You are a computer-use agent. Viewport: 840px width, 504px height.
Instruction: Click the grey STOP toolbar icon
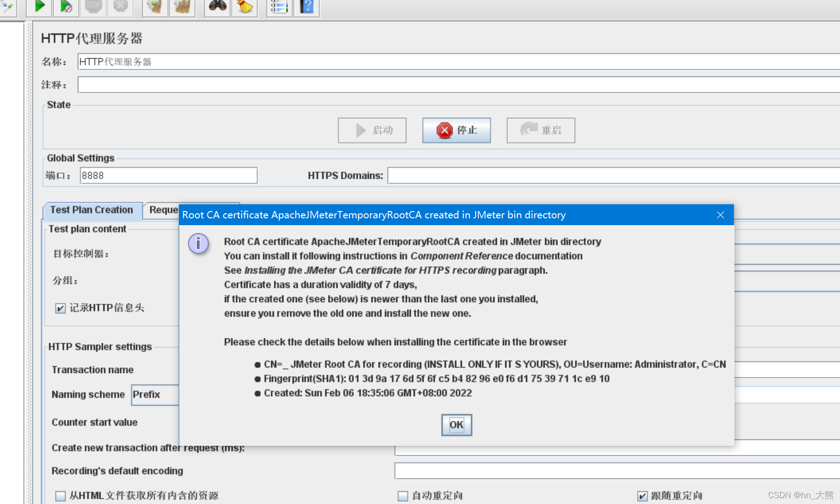93,6
